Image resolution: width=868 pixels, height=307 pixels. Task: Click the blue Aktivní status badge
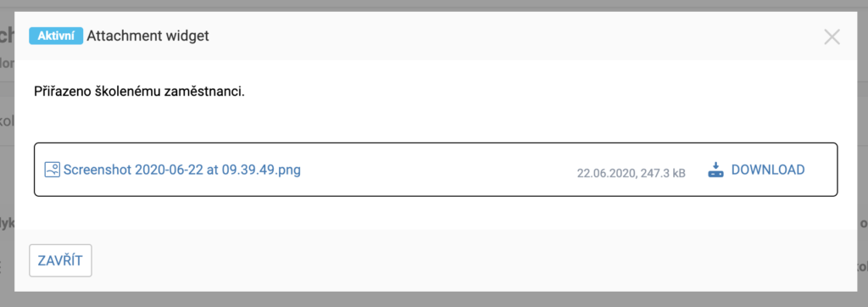[x=56, y=36]
